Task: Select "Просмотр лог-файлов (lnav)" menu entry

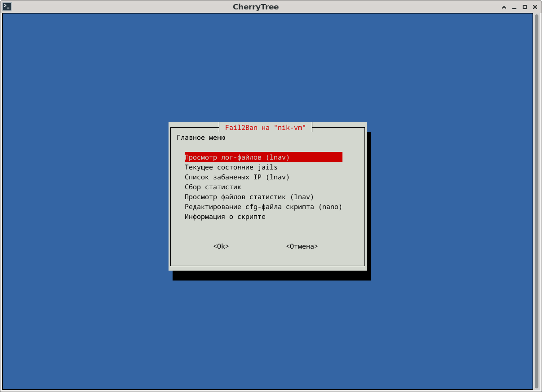Action: pyautogui.click(x=237, y=157)
